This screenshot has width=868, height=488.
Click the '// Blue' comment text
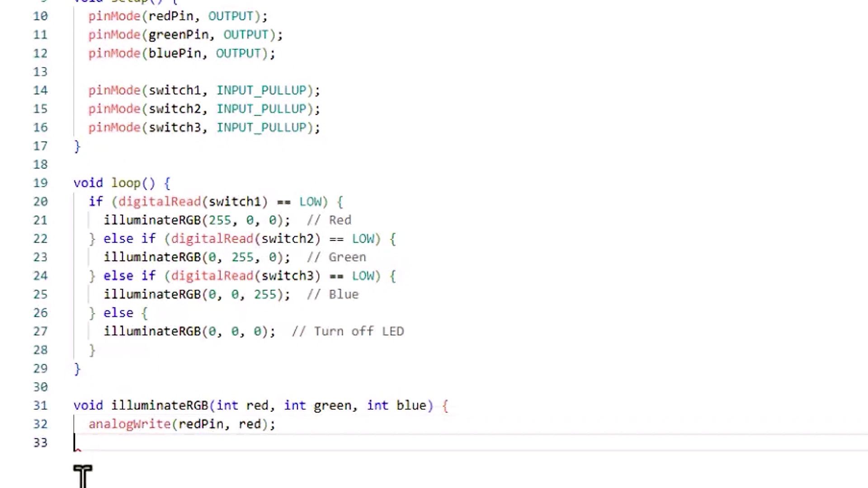click(333, 294)
